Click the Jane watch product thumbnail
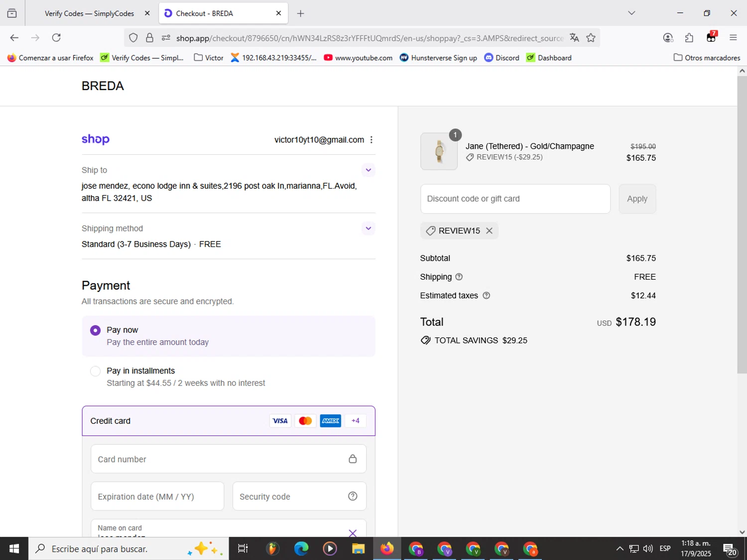 pyautogui.click(x=439, y=151)
